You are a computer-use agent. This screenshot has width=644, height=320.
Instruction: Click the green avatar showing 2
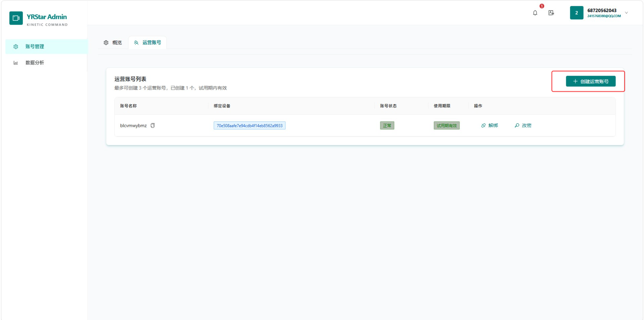[576, 13]
